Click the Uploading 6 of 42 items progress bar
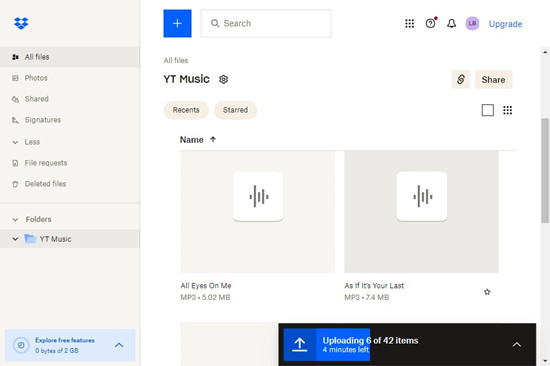 coord(407,345)
